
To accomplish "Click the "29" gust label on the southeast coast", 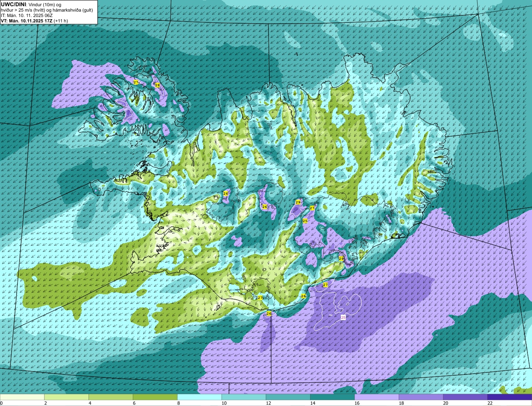I will click(341, 259).
